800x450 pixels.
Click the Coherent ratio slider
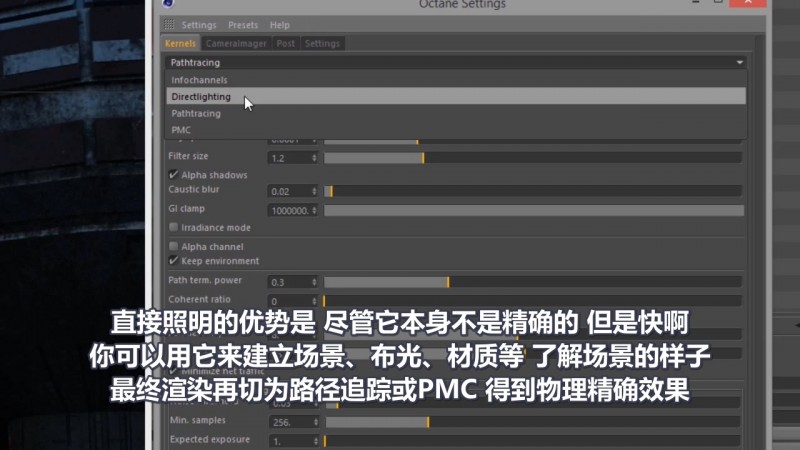coord(533,301)
